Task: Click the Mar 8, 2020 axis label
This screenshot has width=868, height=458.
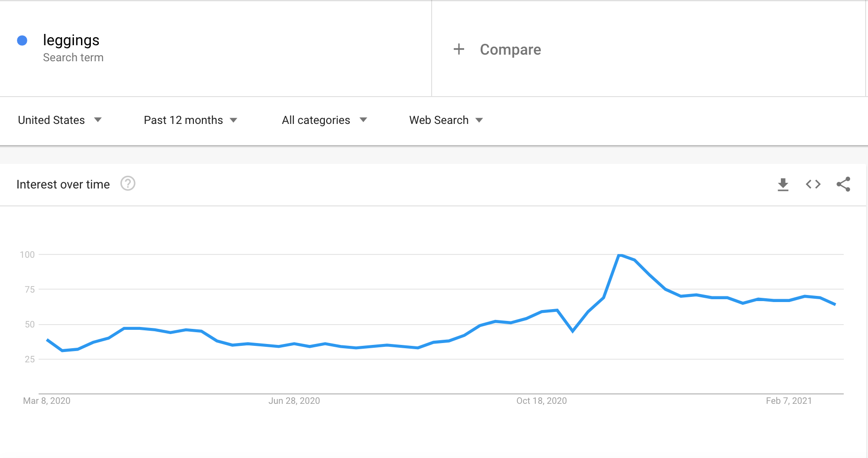Action: (x=47, y=401)
